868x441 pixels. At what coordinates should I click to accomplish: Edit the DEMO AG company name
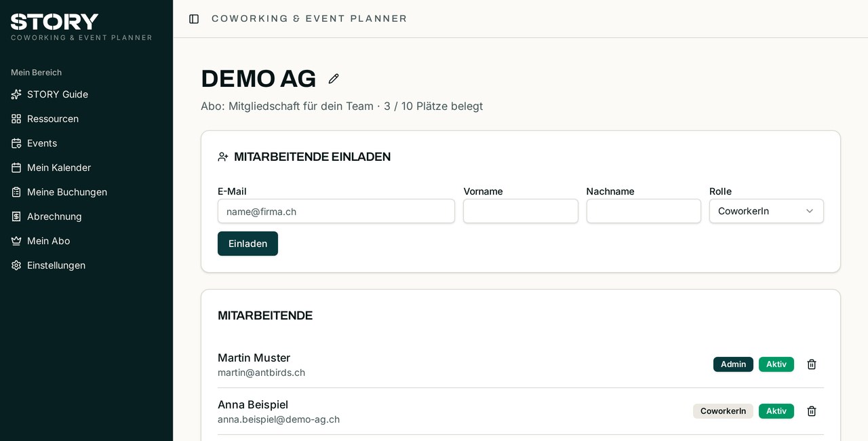click(x=334, y=79)
